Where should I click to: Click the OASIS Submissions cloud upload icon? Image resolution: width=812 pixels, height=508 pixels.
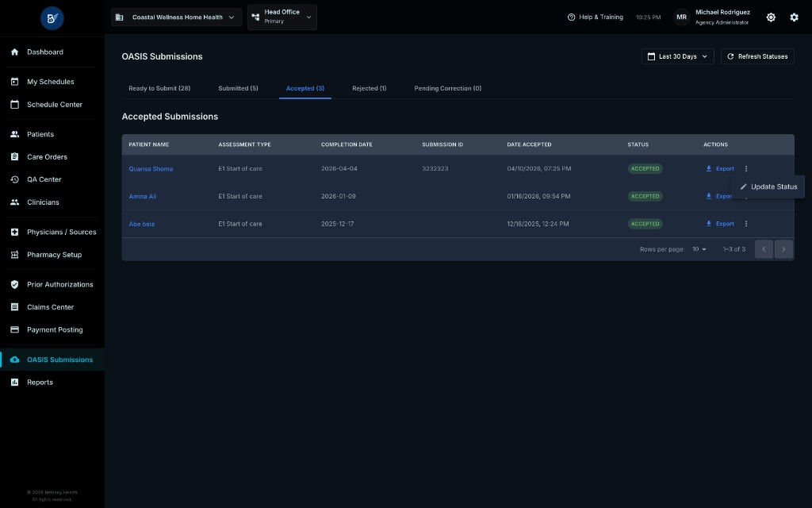pos(14,360)
